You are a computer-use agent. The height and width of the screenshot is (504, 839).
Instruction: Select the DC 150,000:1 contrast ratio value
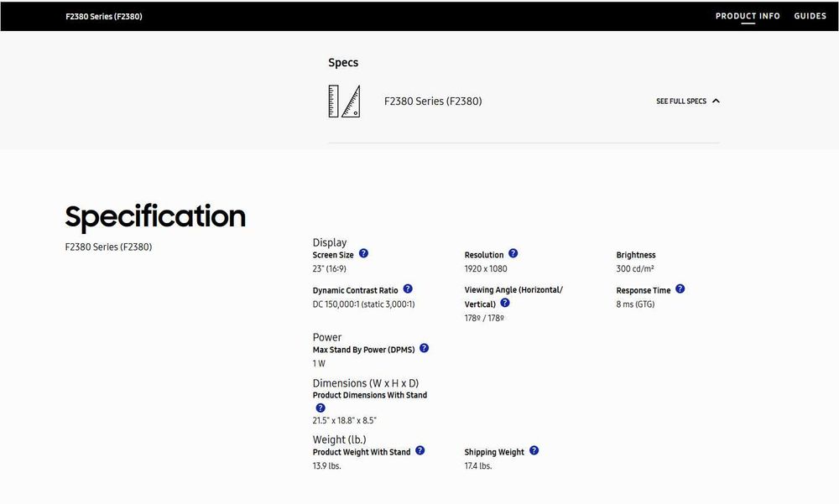[x=364, y=304]
